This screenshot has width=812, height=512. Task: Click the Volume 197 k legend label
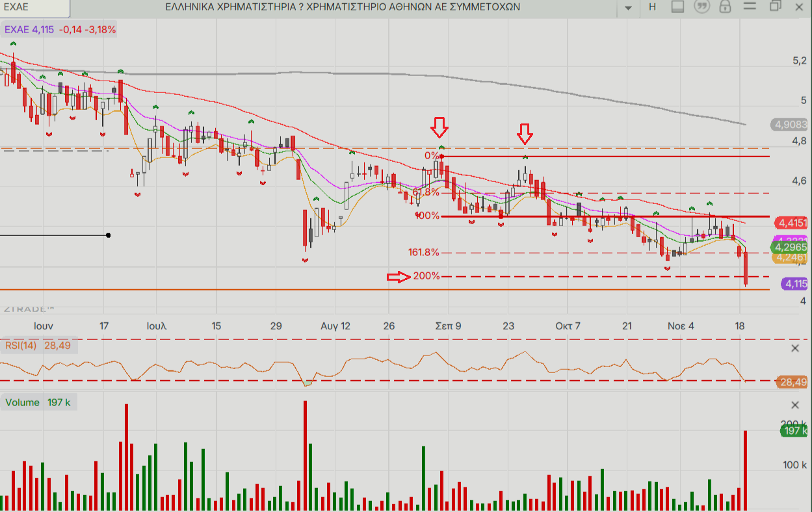(x=38, y=402)
